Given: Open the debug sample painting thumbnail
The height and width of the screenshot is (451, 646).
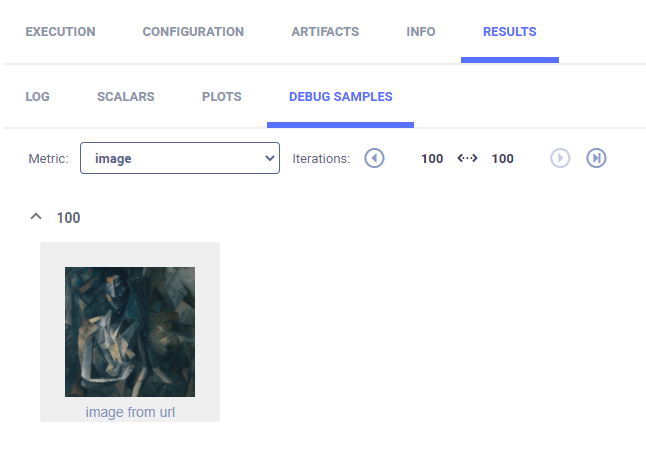Looking at the screenshot, I should (x=130, y=332).
